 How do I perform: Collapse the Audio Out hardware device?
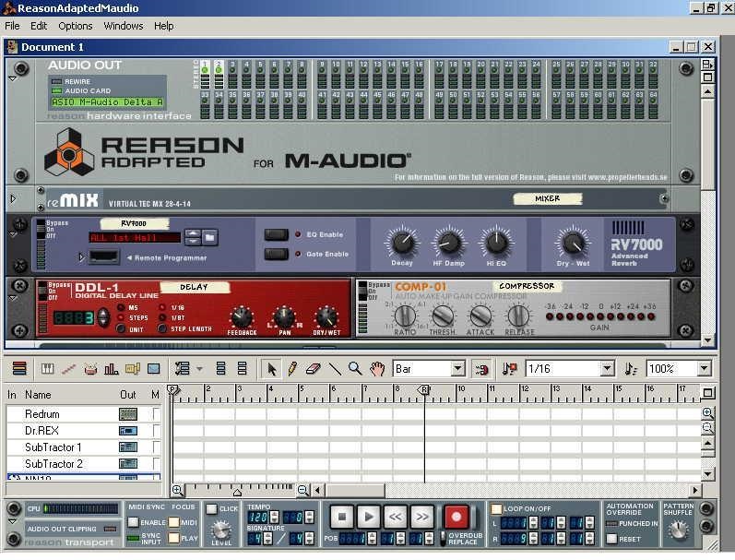13,78
